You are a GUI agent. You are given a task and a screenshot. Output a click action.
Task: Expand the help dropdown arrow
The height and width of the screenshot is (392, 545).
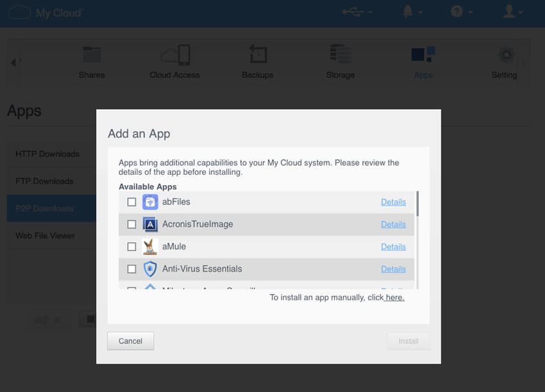470,13
